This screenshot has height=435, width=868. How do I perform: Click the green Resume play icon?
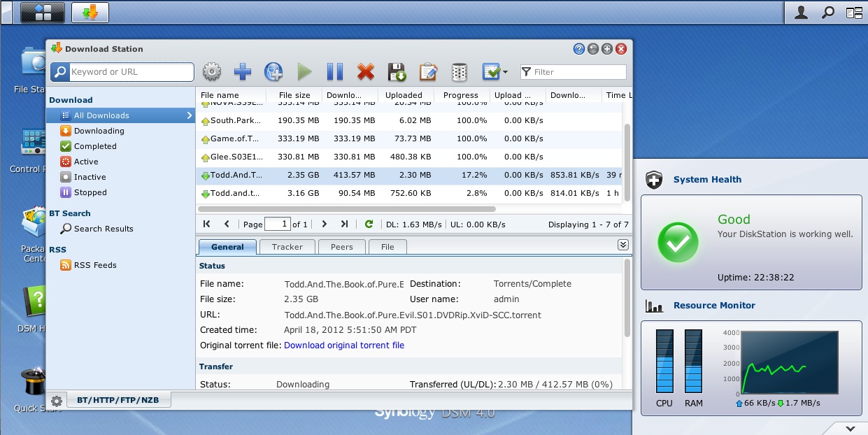304,71
